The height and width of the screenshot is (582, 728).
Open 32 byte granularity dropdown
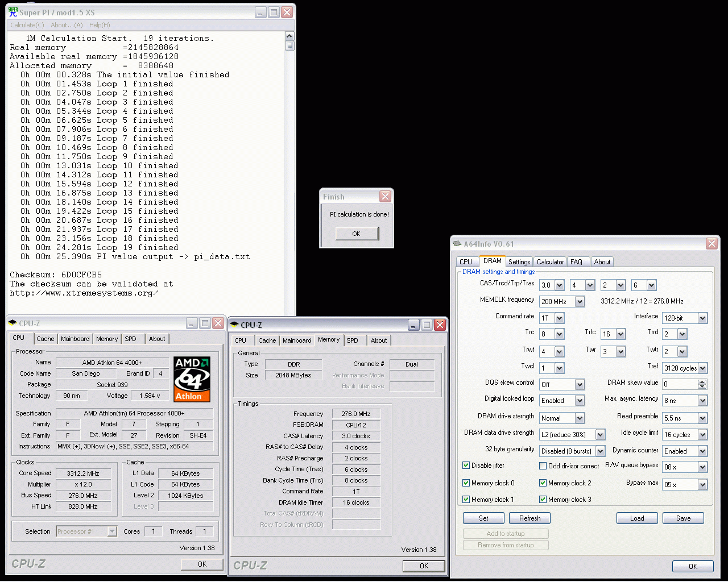(x=600, y=451)
